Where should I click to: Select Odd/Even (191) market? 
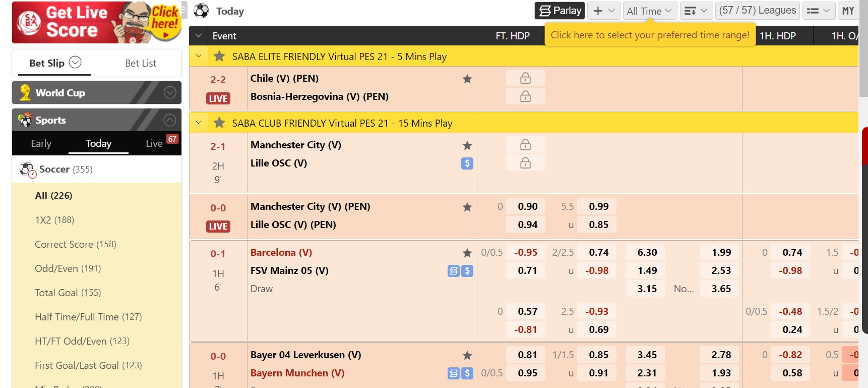point(68,268)
